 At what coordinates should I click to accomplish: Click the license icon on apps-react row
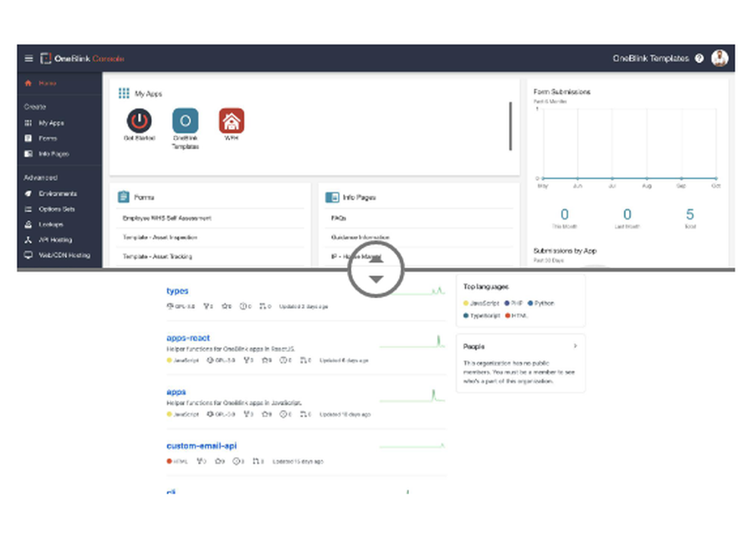[209, 360]
